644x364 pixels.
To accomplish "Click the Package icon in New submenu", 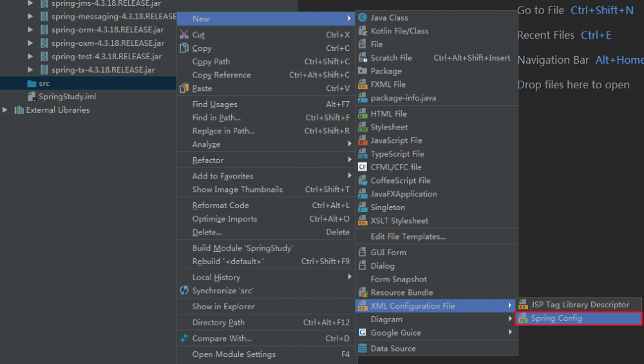I will (363, 71).
